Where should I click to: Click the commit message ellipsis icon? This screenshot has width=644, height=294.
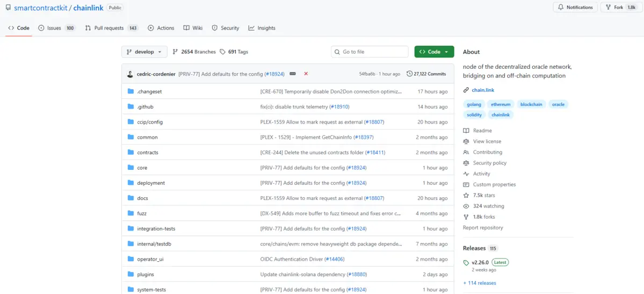pyautogui.click(x=293, y=74)
